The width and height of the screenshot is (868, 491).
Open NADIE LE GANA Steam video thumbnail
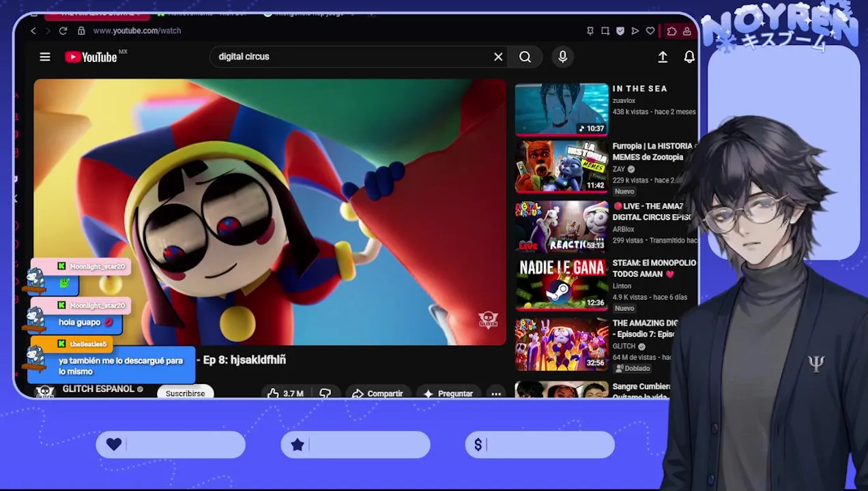point(562,285)
